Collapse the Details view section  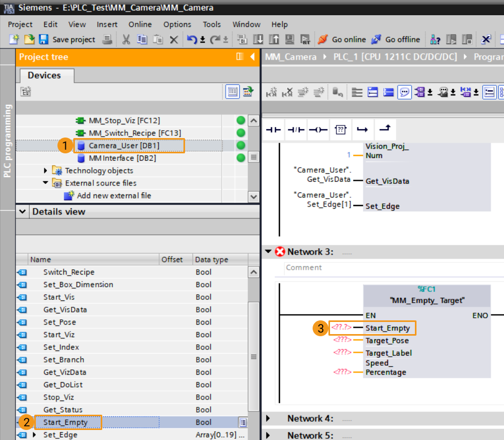pyautogui.click(x=23, y=212)
